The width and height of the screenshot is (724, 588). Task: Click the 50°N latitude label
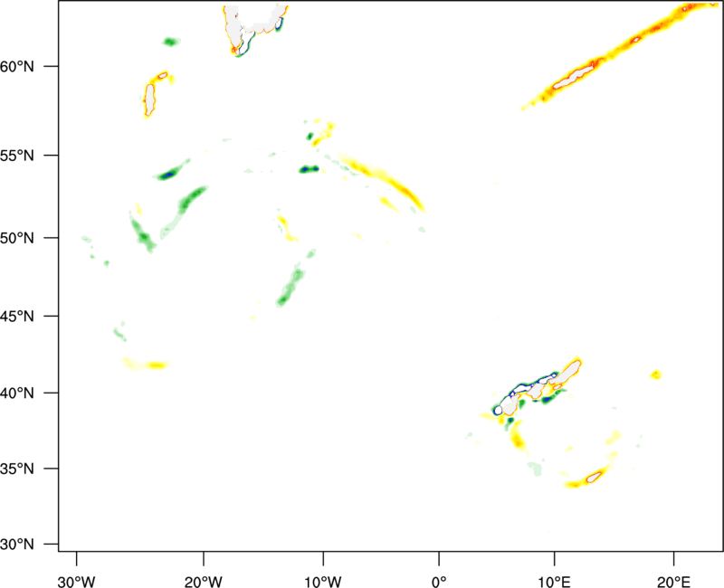(17, 238)
